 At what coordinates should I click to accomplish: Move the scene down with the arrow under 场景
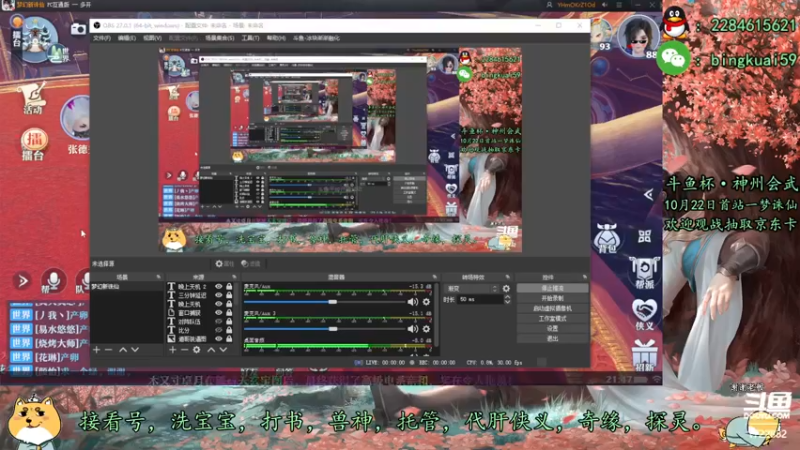coord(135,350)
